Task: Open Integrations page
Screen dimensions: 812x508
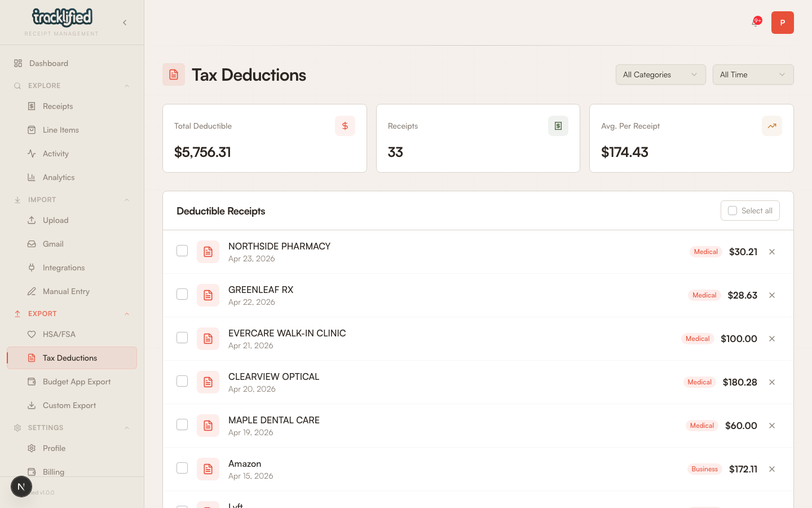Action: [x=72, y=268]
